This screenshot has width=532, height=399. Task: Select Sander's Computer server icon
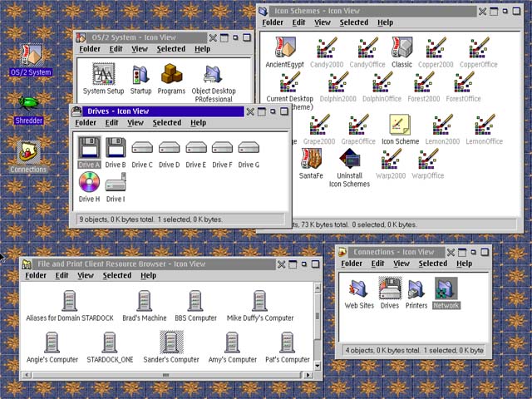tap(171, 342)
